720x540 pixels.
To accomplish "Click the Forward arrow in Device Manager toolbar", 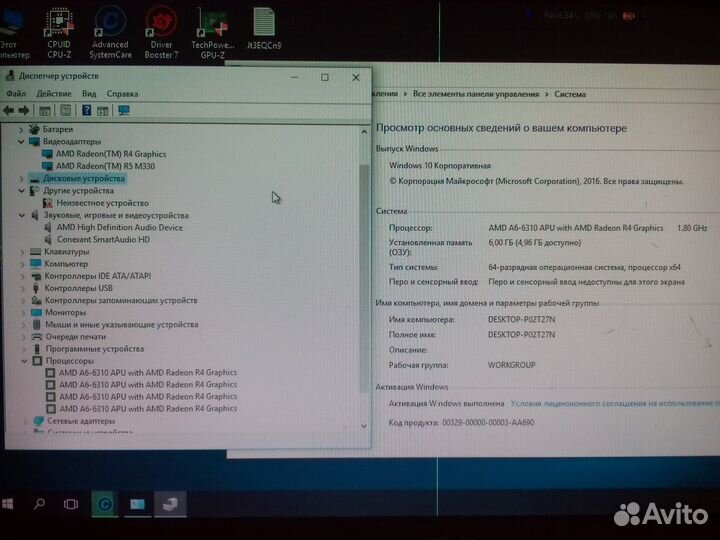I will [x=23, y=110].
